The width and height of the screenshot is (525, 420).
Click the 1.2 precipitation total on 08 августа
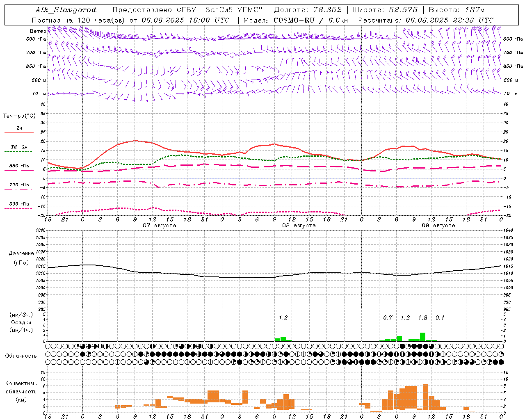coord(283,318)
